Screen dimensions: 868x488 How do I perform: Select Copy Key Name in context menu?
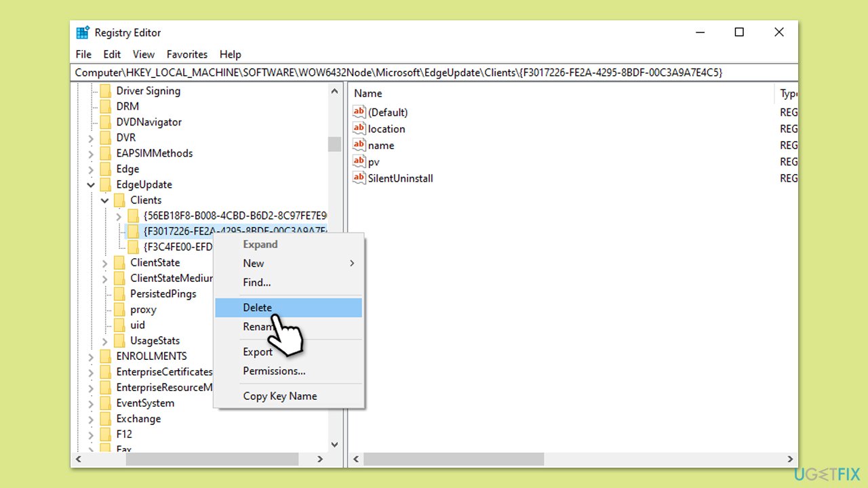coord(288,396)
